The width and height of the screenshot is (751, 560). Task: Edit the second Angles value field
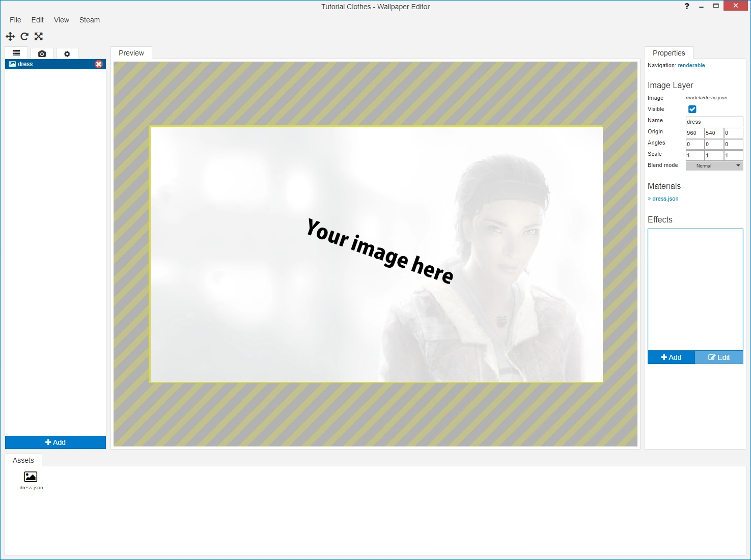click(714, 144)
